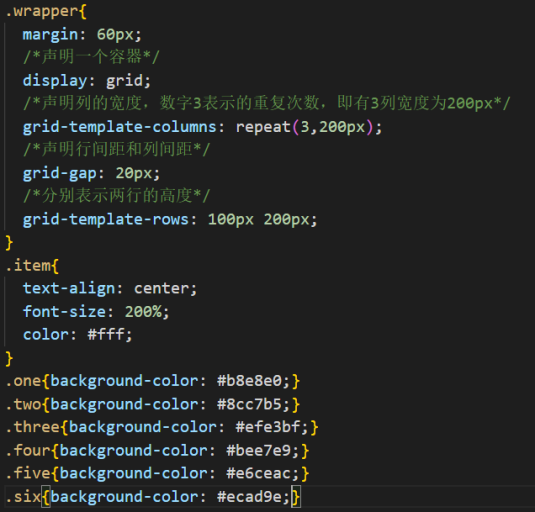Click the #fff color value
Screen dimensions: 535x512
[106, 335]
